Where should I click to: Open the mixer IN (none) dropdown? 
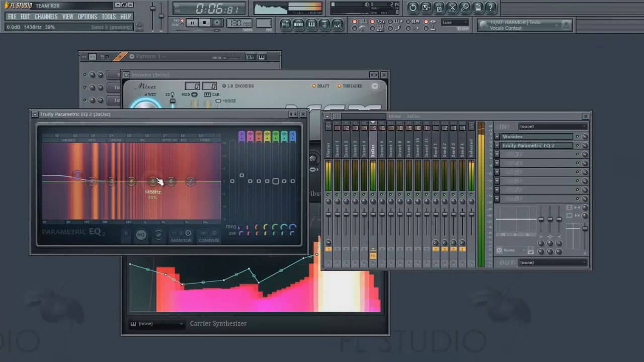(x=552, y=126)
